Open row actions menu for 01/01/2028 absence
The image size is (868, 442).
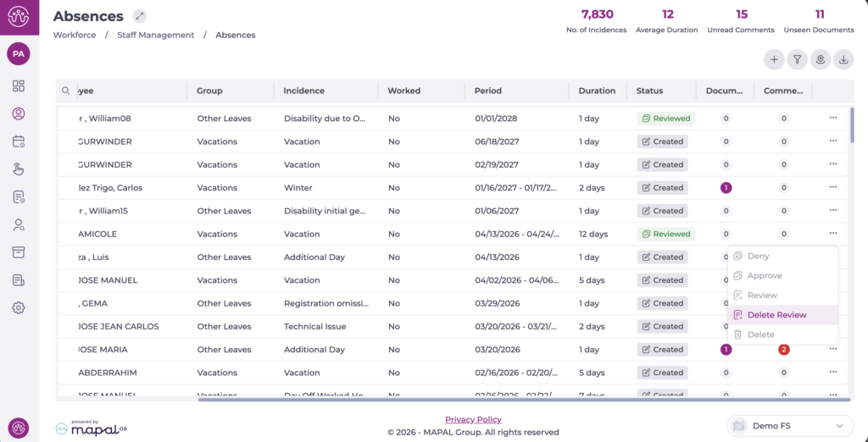click(833, 118)
